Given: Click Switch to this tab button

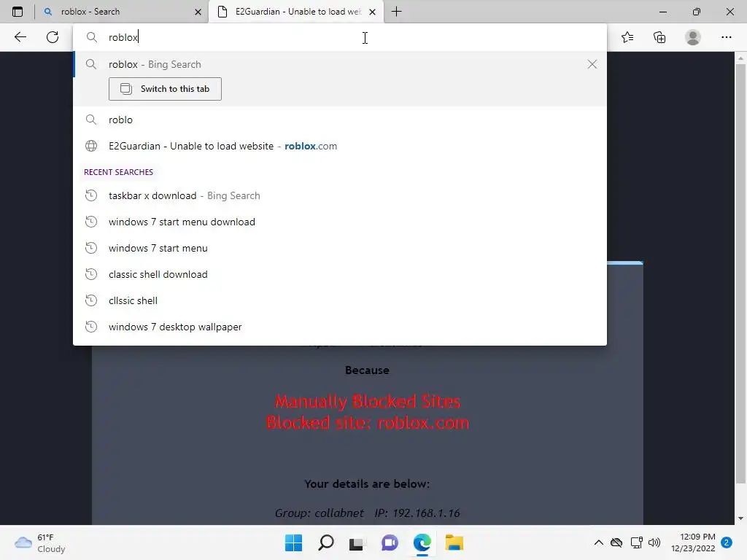Looking at the screenshot, I should tap(165, 89).
